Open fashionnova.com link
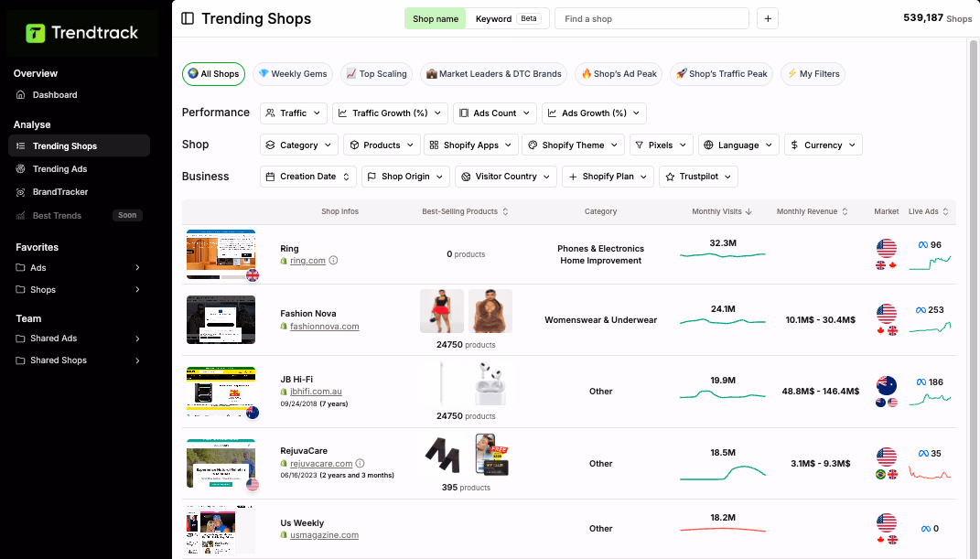Viewport: 980px width, 559px height. coord(324,326)
